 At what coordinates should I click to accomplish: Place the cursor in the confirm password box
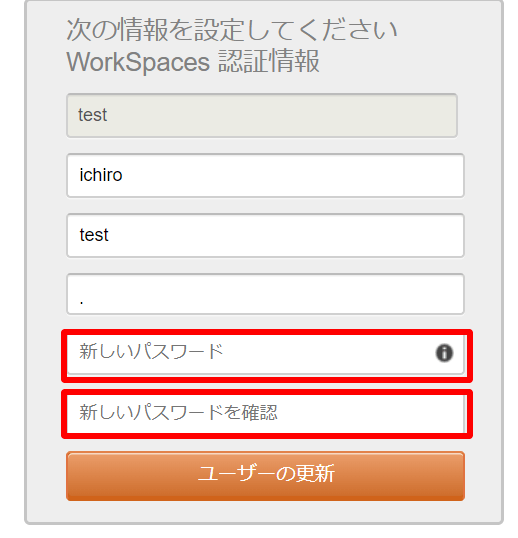point(266,414)
